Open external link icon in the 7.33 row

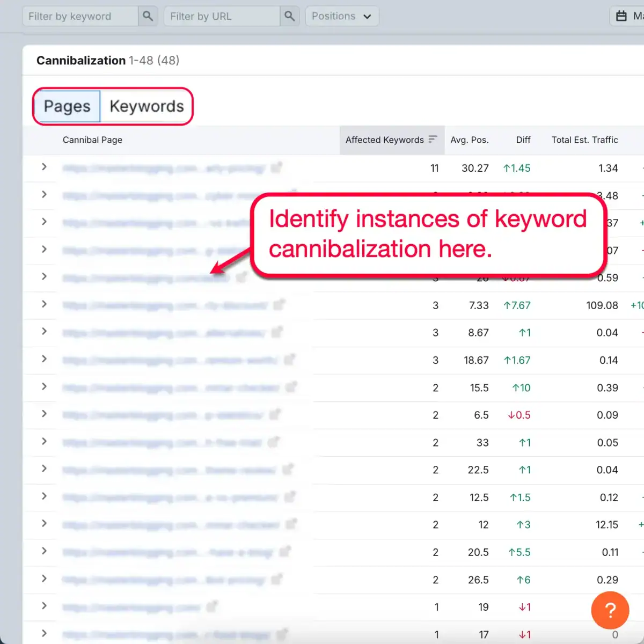tap(279, 305)
